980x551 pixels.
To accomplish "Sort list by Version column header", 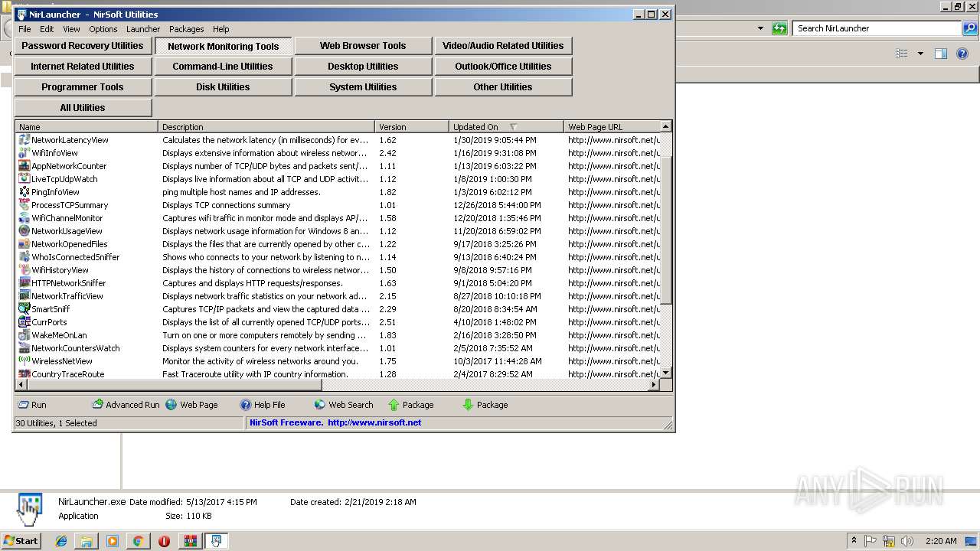I will (x=412, y=127).
